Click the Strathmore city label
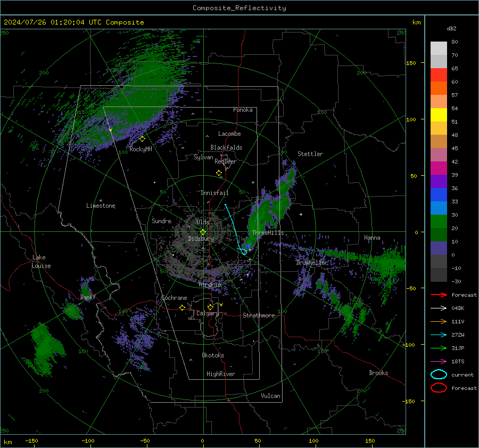The image size is (479, 448). 259,315
